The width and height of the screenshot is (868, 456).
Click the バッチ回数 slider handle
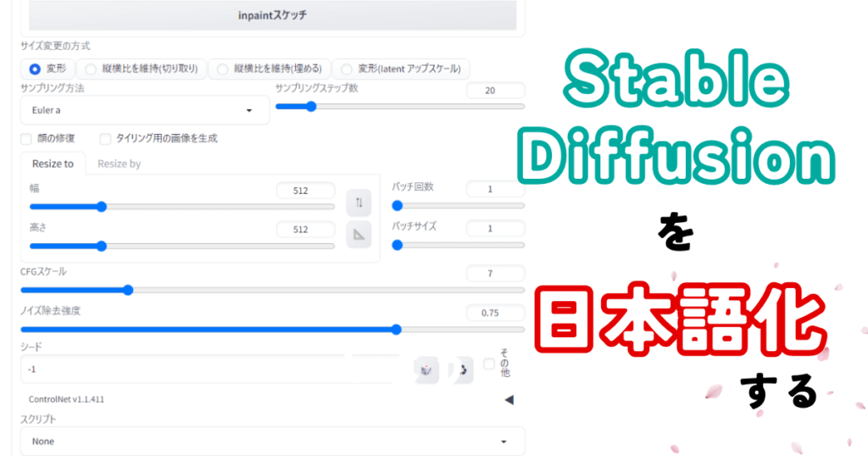click(397, 206)
